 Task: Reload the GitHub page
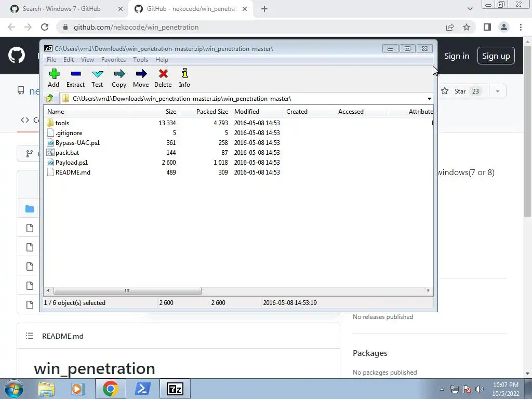coord(45,27)
